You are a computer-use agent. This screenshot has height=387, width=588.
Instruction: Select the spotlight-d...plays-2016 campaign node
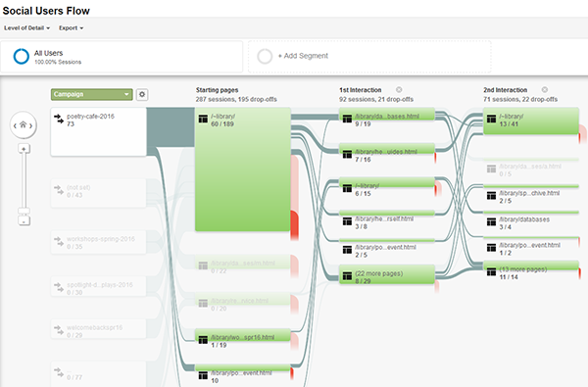point(99,287)
